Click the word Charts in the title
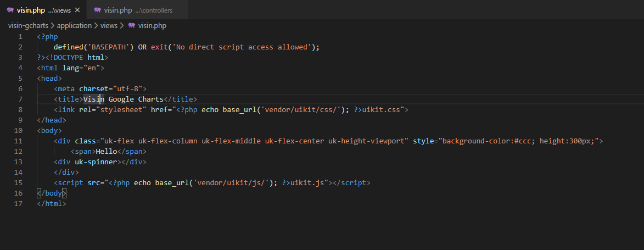 tap(151, 99)
